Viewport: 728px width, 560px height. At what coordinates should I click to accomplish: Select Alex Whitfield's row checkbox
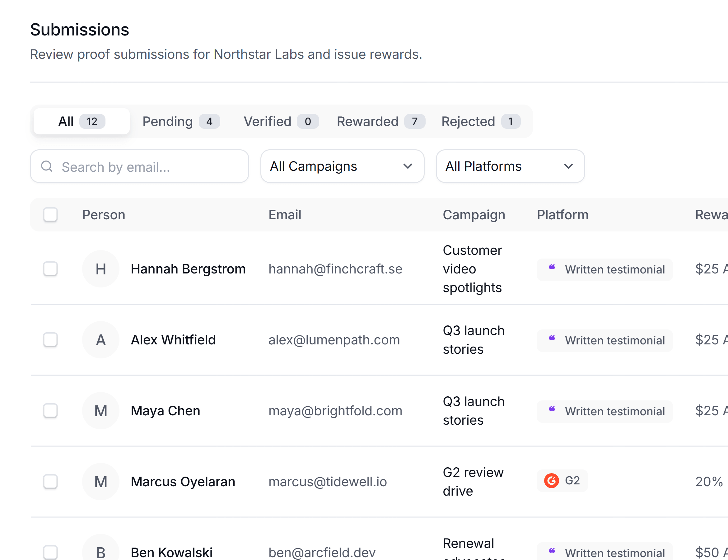click(x=50, y=340)
